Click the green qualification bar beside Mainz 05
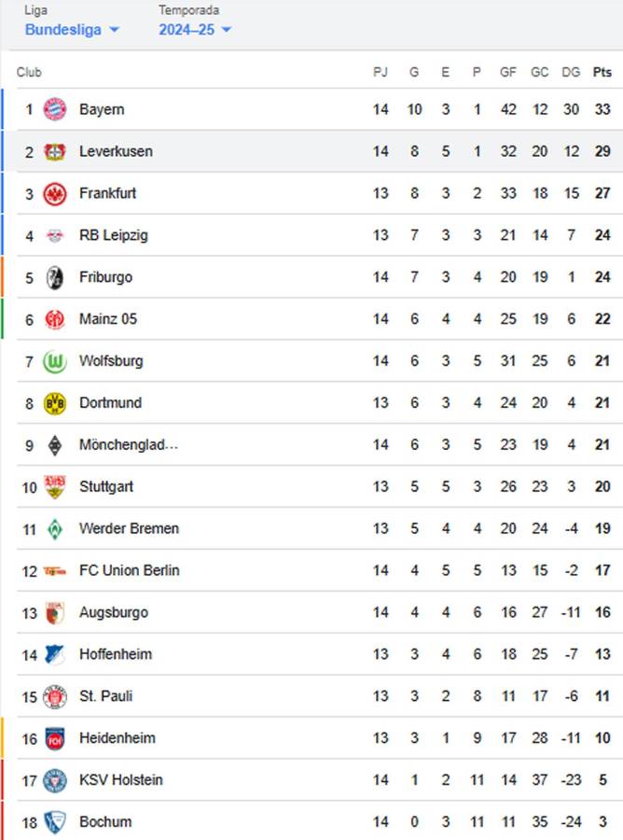 pos(2,318)
